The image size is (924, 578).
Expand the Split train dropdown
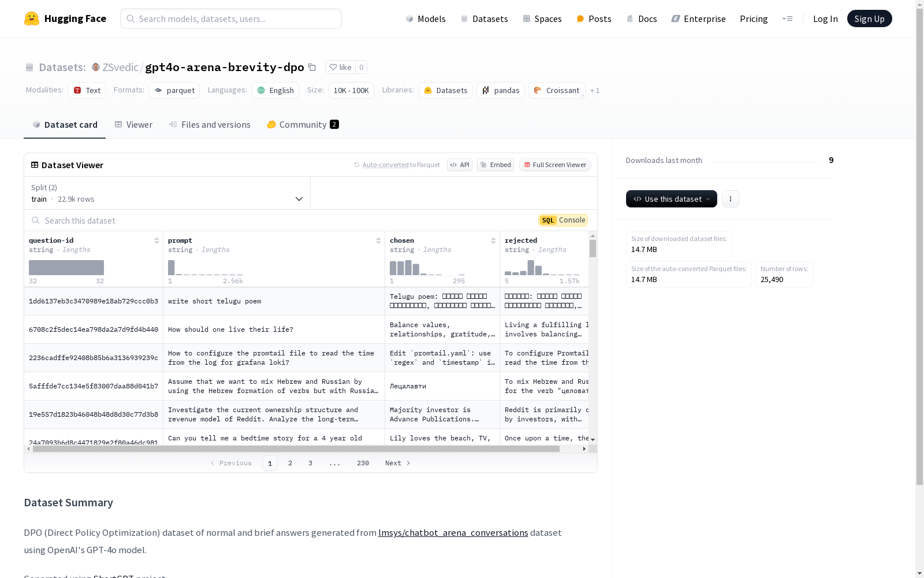tap(167, 193)
